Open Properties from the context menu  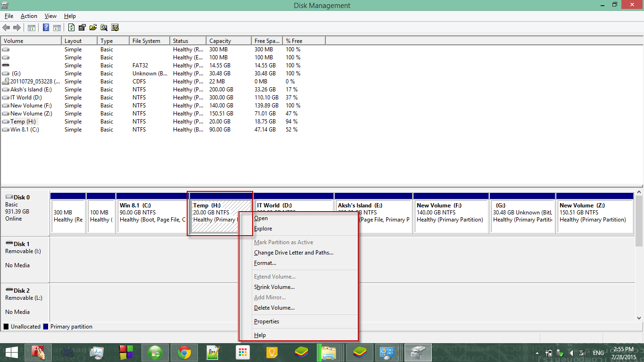pyautogui.click(x=267, y=321)
